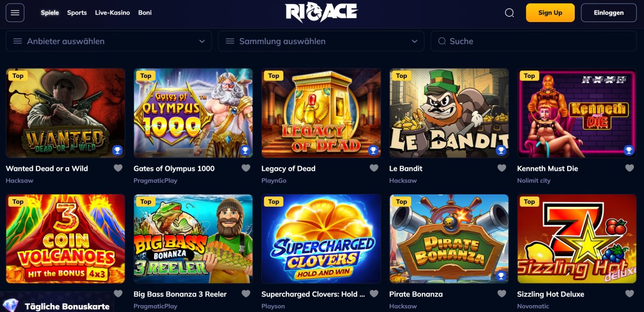Click the RioAce logo
Viewport: 644px width, 312px height.
click(321, 12)
